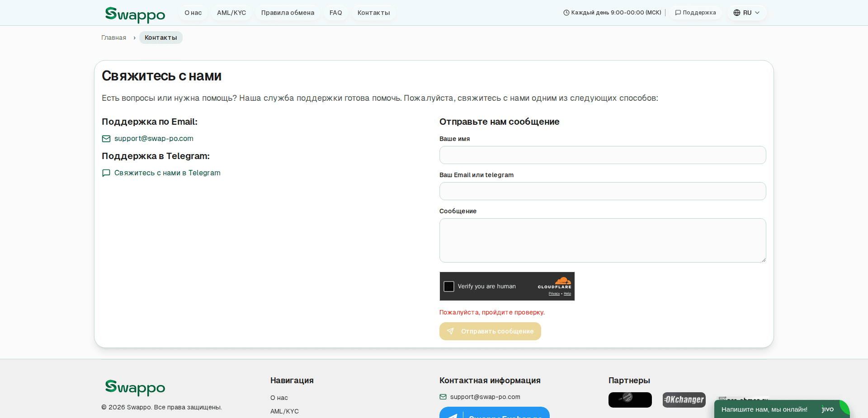Viewport: 868px width, 418px height.
Task: Click inside the Сообщение textarea
Action: (x=602, y=240)
